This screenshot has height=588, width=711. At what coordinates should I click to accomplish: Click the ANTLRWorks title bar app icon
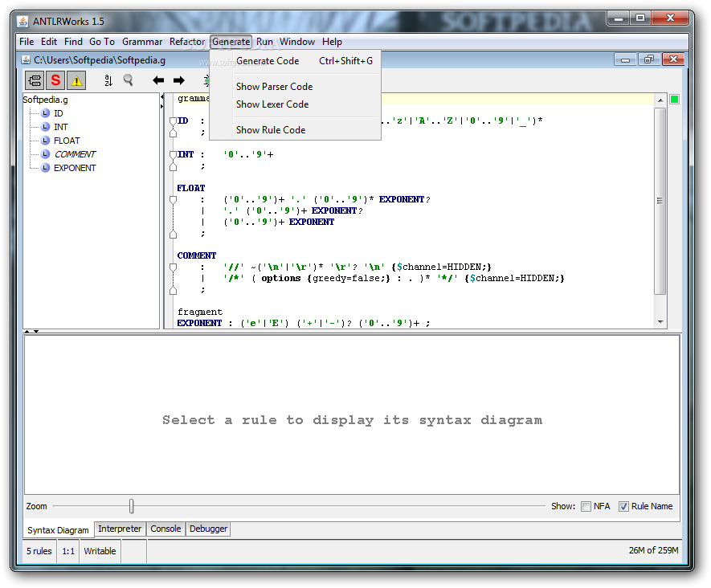coord(22,22)
